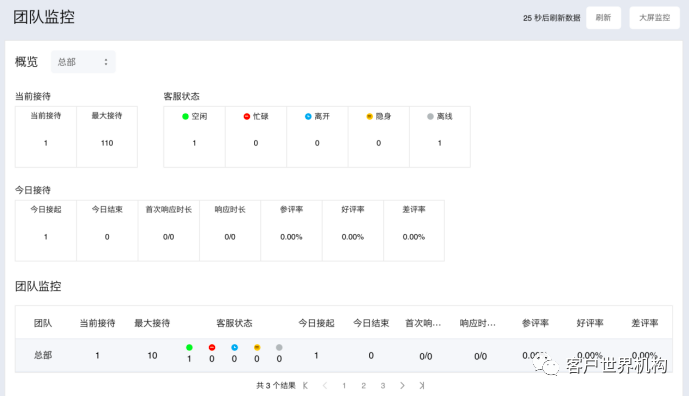This screenshot has height=396, width=690.
Task: Click the green 空闲 status icon
Action: (x=185, y=117)
